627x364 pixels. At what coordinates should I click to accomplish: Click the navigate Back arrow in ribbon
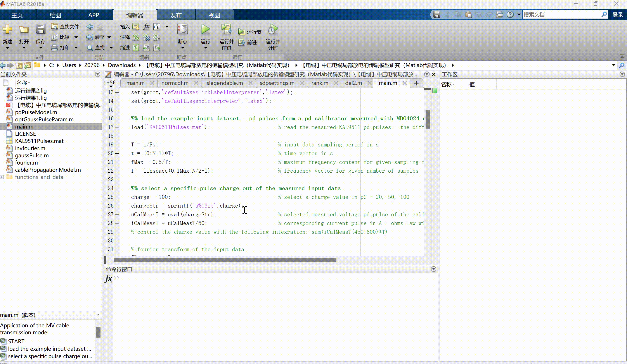(x=90, y=27)
